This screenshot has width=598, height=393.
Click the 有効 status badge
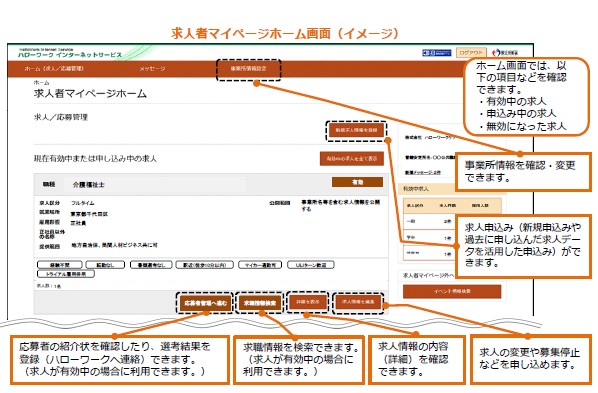(357, 182)
